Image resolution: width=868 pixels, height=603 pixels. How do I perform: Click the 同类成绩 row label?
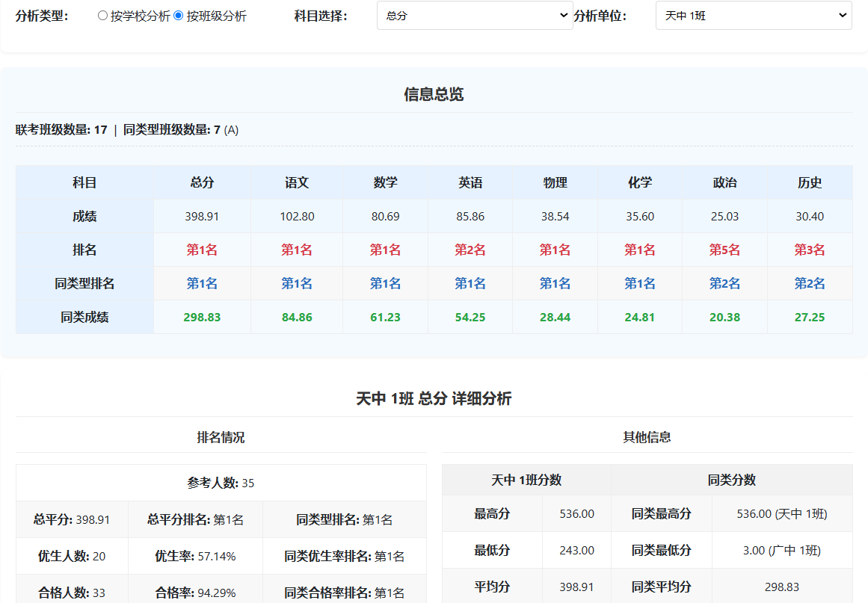(84, 317)
